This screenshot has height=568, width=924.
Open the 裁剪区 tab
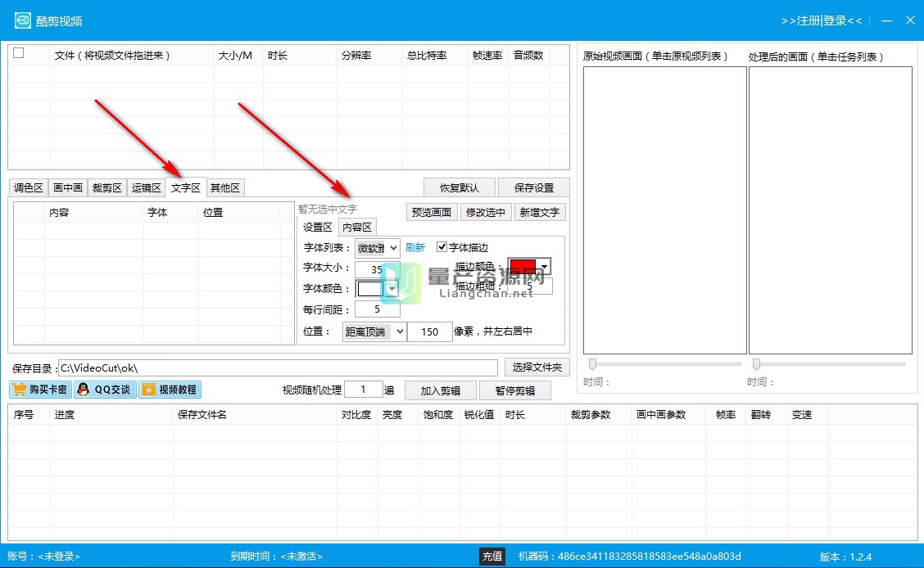pyautogui.click(x=106, y=187)
